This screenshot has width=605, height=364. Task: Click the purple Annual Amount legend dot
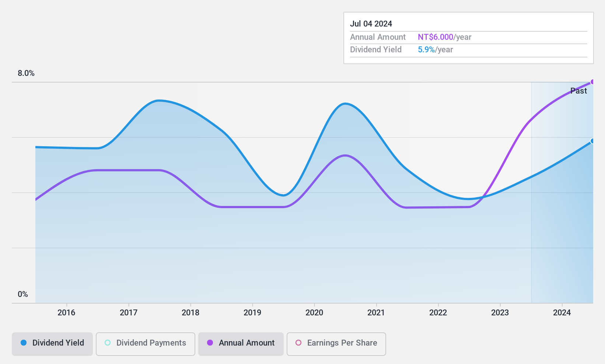(x=210, y=343)
